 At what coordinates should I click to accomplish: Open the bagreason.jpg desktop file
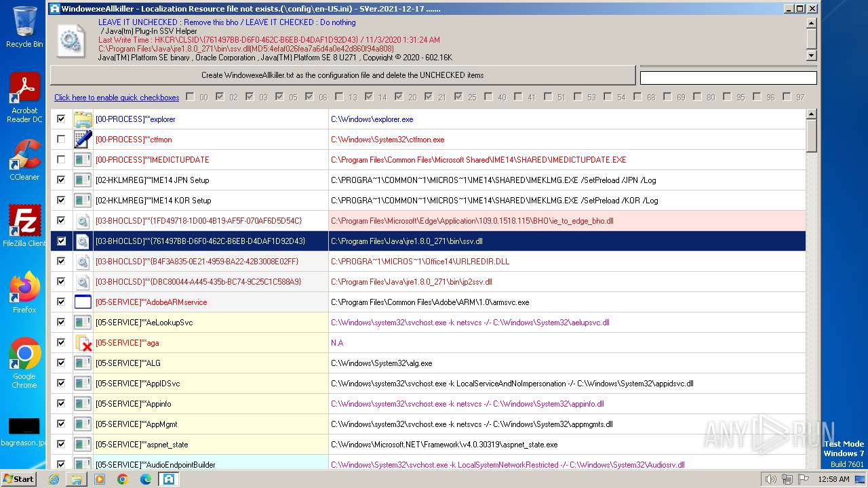click(x=24, y=432)
